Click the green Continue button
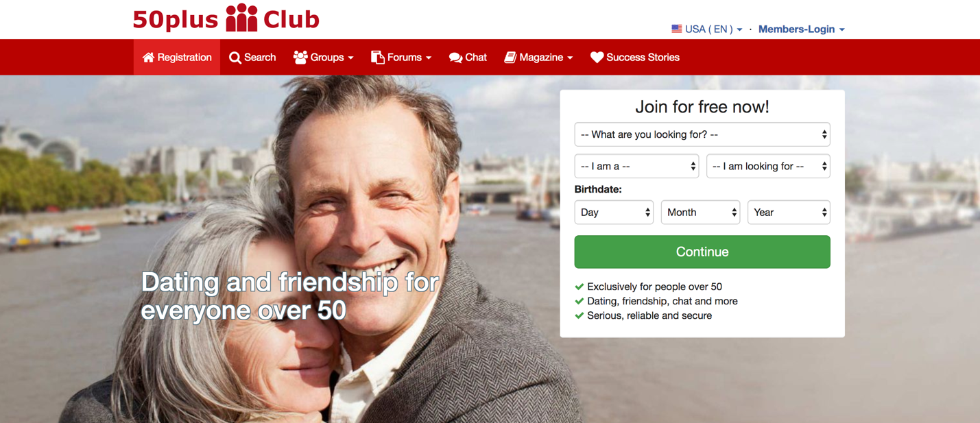This screenshot has width=980, height=423. (x=702, y=252)
